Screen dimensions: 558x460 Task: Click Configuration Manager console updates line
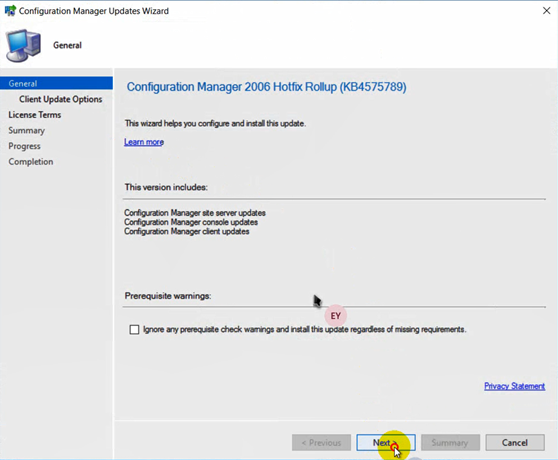click(x=191, y=222)
